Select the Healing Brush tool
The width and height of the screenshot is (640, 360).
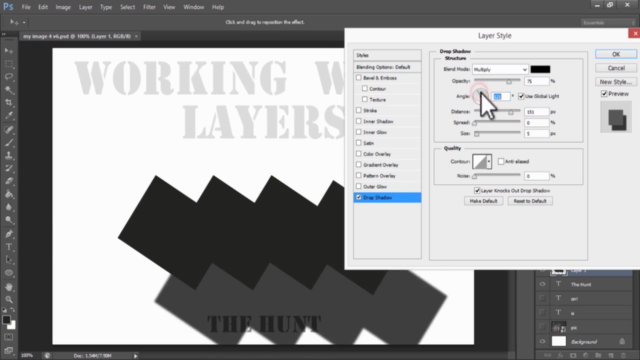[x=9, y=130]
